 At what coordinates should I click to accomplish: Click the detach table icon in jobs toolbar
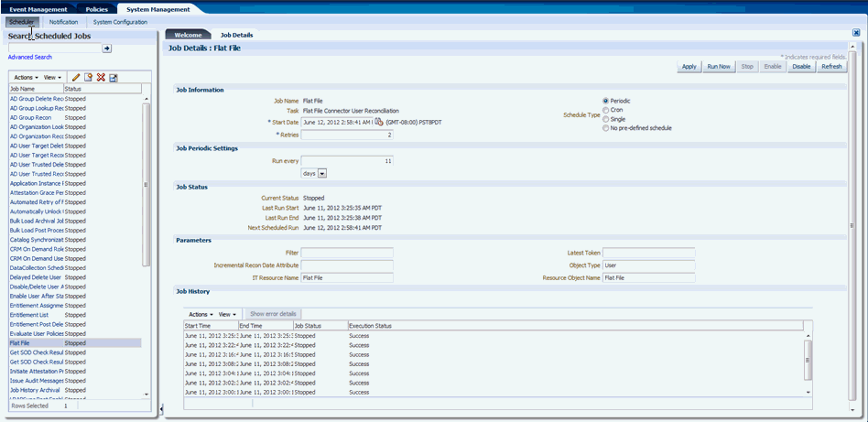(x=113, y=78)
